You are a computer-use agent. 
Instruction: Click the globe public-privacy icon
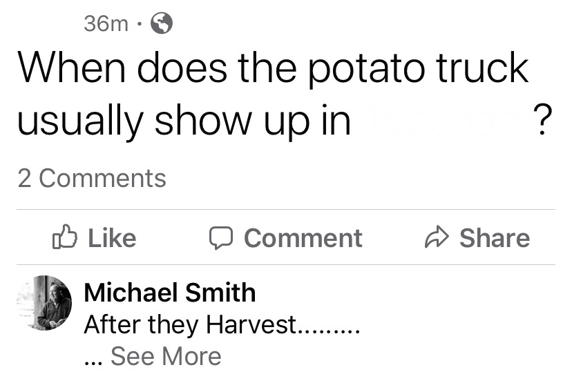point(162,23)
